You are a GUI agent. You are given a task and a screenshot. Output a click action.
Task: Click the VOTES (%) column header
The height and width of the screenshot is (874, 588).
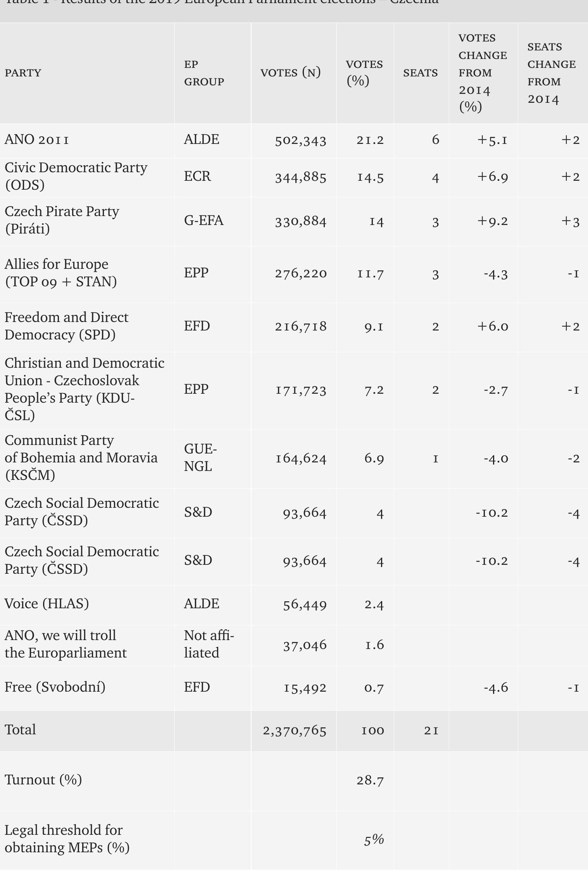coord(364,73)
